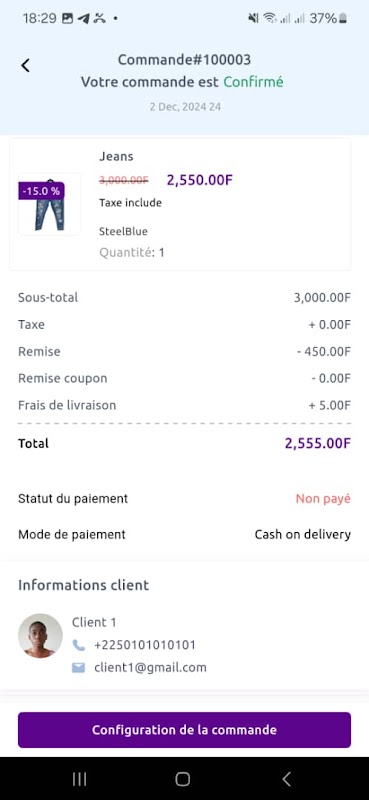This screenshot has width=369, height=800.
Task: Tap the Android navigation back arrow
Action: coord(286,779)
